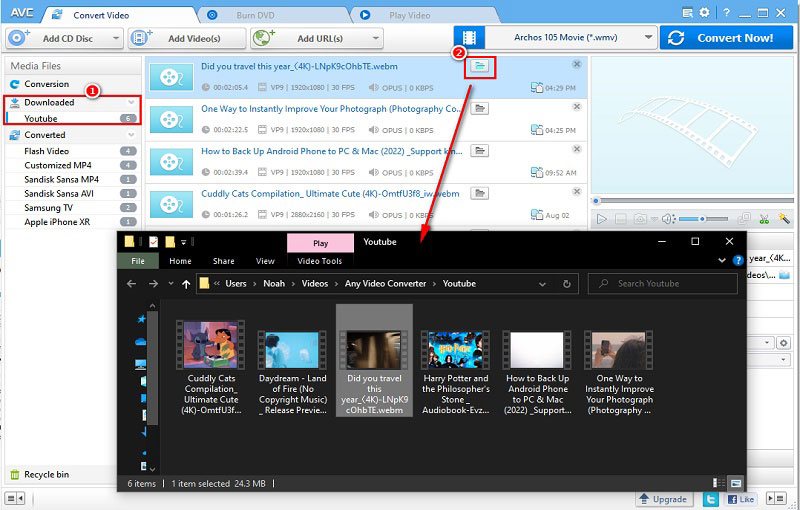Open Video Tools tab in Explorer
This screenshot has height=510, width=800.
point(320,261)
